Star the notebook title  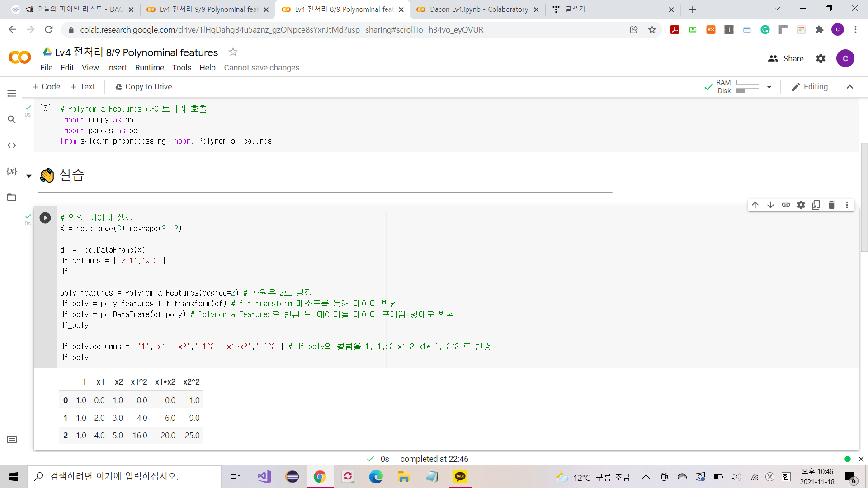tap(233, 52)
